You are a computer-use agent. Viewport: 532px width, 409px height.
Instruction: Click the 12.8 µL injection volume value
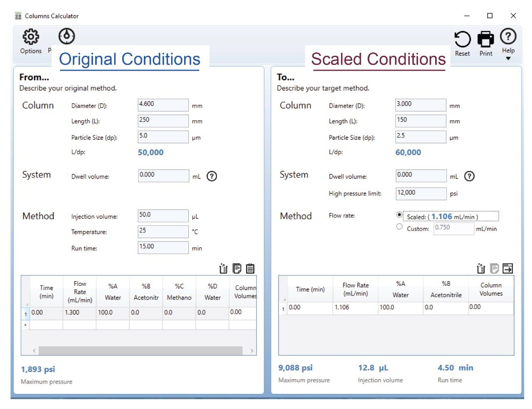(373, 368)
